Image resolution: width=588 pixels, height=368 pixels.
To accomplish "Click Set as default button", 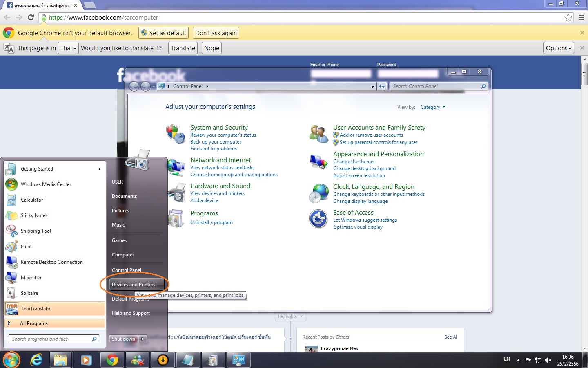I will (x=163, y=33).
